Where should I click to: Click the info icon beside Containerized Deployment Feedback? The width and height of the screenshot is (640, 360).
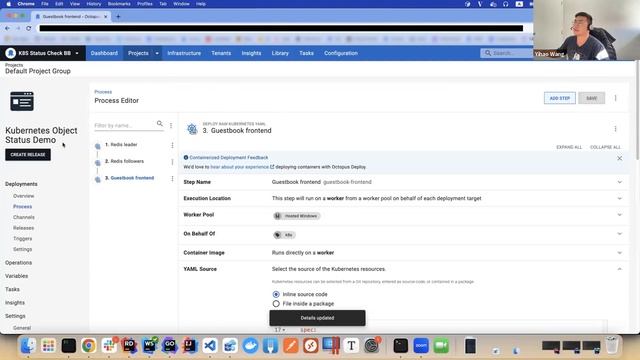(x=186, y=158)
